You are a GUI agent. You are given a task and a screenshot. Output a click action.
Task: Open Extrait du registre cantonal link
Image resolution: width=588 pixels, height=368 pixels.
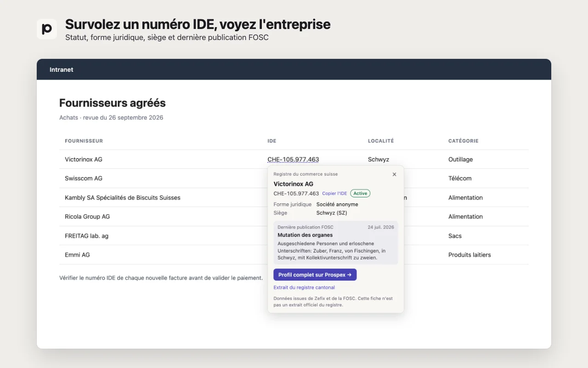304,287
